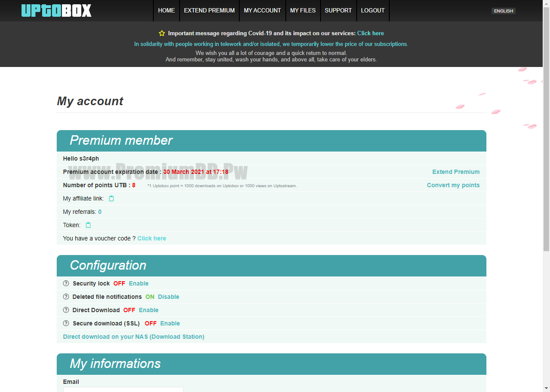Open help icon beside Secure download (SSL)

(x=66, y=323)
